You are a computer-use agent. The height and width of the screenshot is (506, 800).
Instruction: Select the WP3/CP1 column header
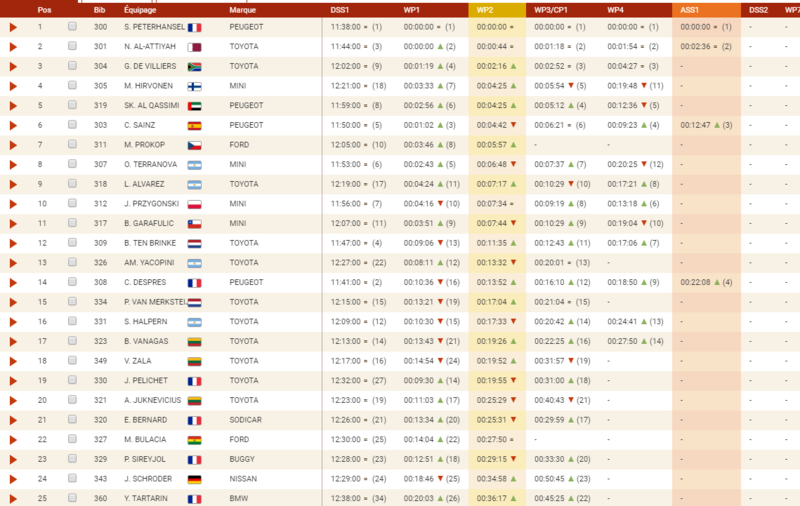(551, 10)
